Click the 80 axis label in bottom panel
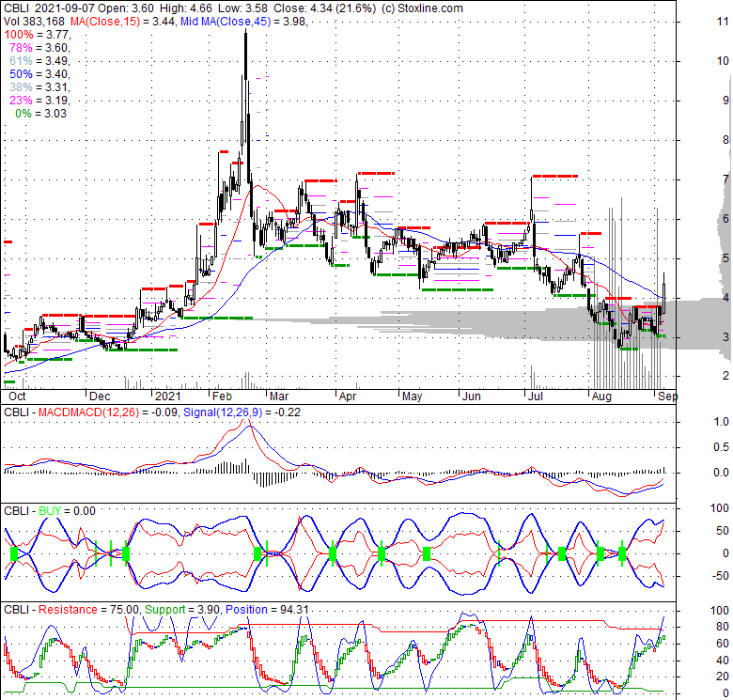This screenshot has width=733, height=700. tap(723, 627)
